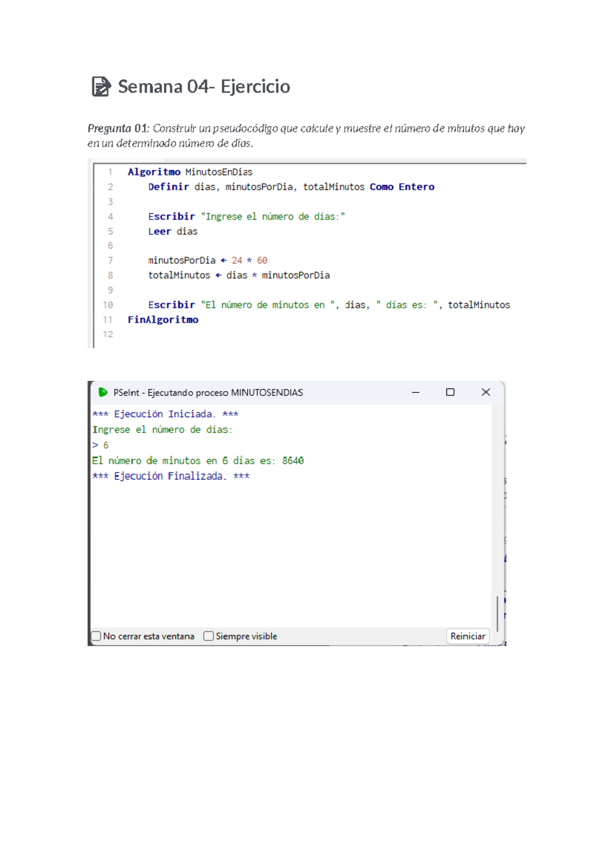
Task: Click the 'Pregunta 01' label text
Action: tap(118, 128)
